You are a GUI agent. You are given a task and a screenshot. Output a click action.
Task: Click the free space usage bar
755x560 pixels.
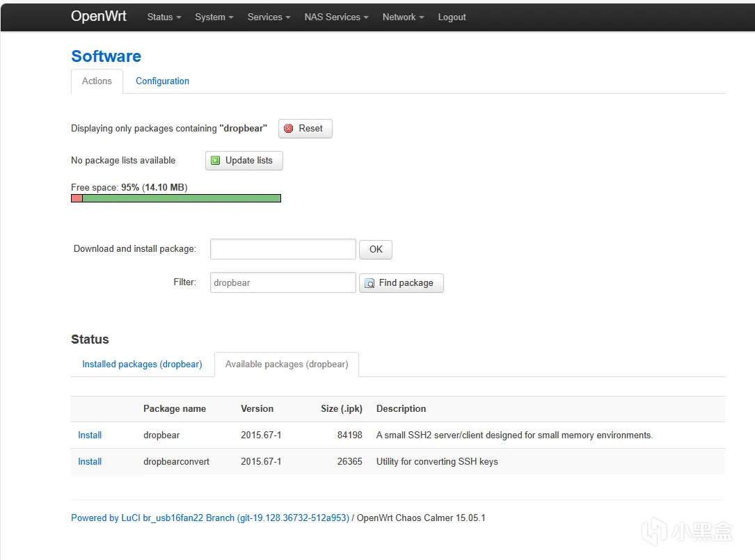click(176, 198)
